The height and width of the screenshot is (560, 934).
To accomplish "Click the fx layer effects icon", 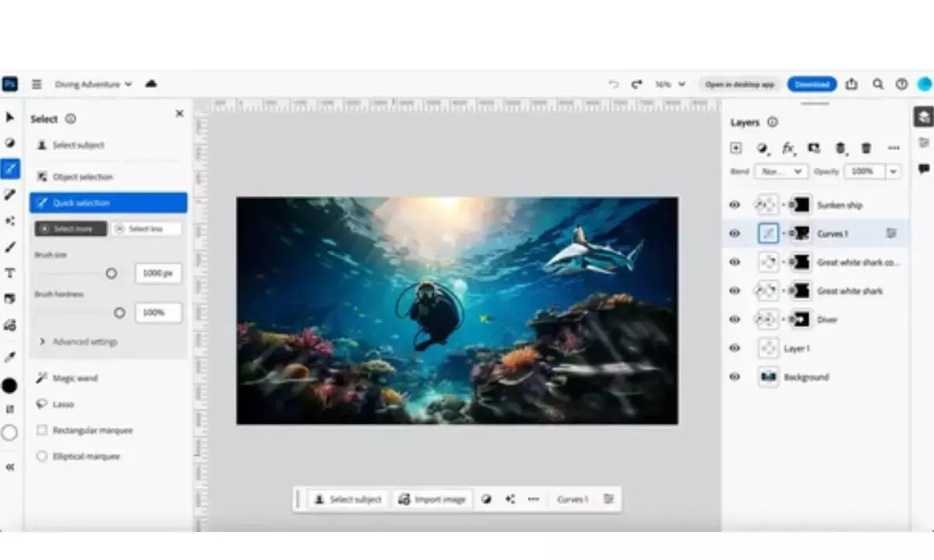I will [787, 148].
